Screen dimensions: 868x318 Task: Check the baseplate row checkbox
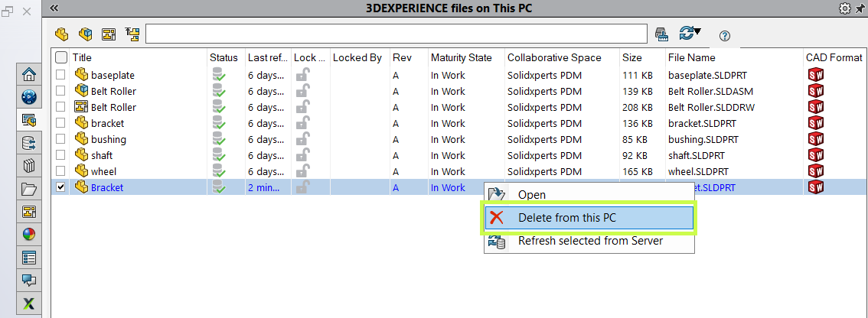pyautogui.click(x=61, y=75)
